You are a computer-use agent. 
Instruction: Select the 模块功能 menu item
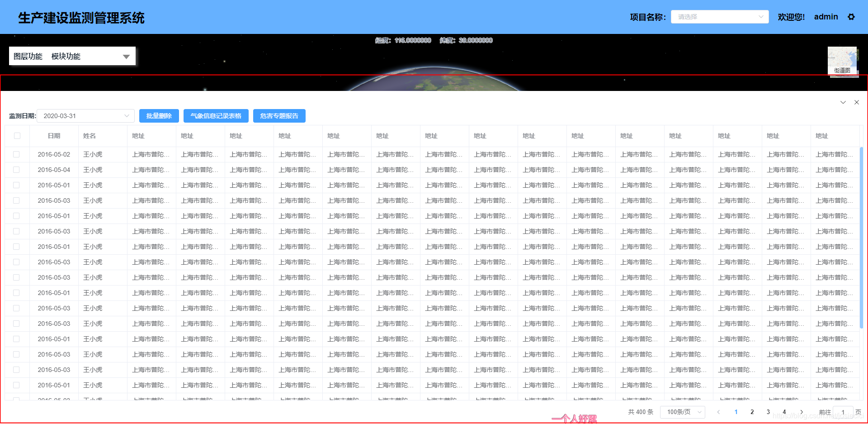(66, 57)
